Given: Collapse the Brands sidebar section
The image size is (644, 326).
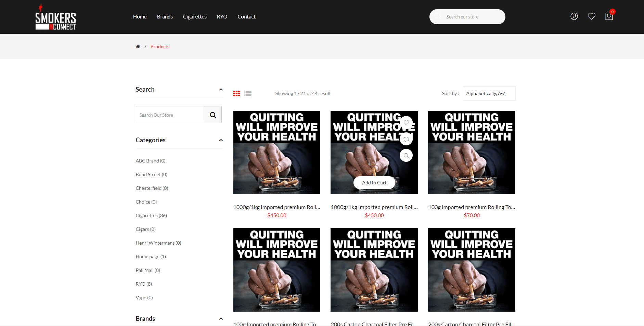Looking at the screenshot, I should pyautogui.click(x=221, y=319).
